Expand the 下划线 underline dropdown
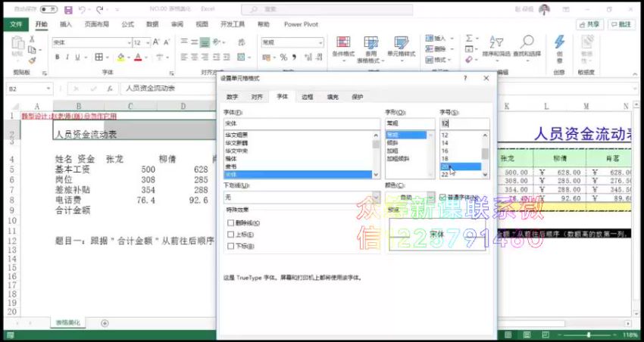The image size is (644, 342). coord(376,197)
